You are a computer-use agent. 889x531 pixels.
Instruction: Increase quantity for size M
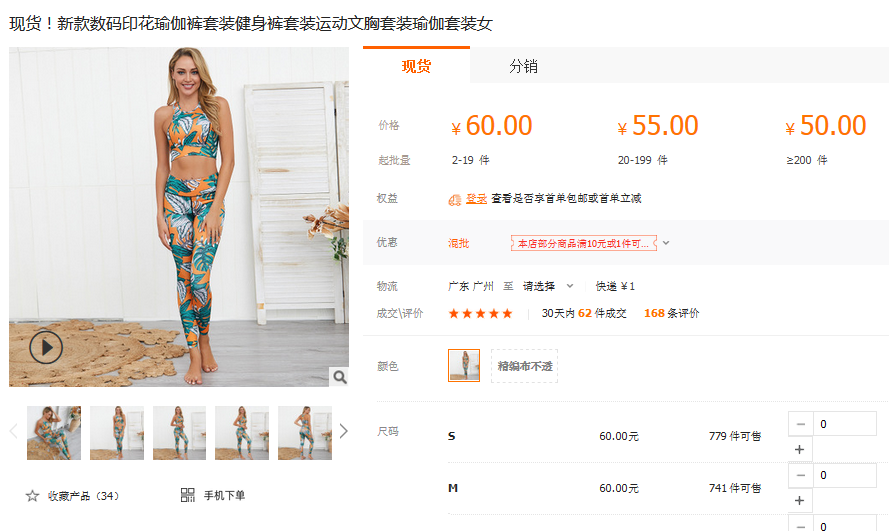point(799,500)
